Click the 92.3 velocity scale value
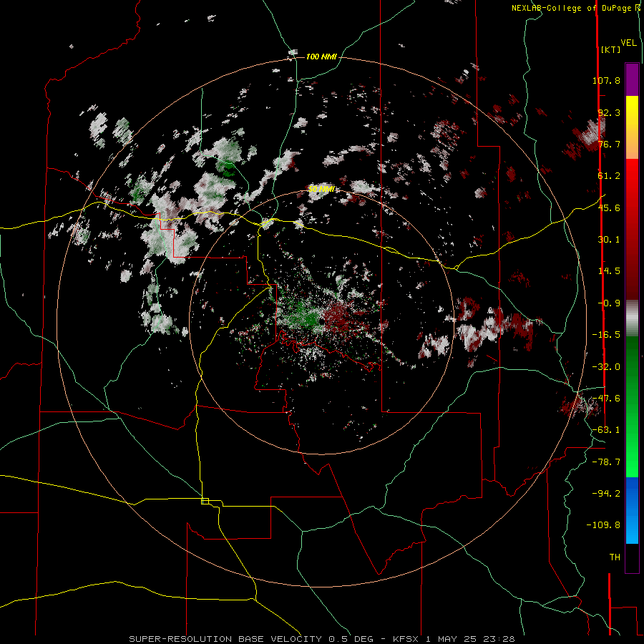Screen dimensions: 644x644 609,112
